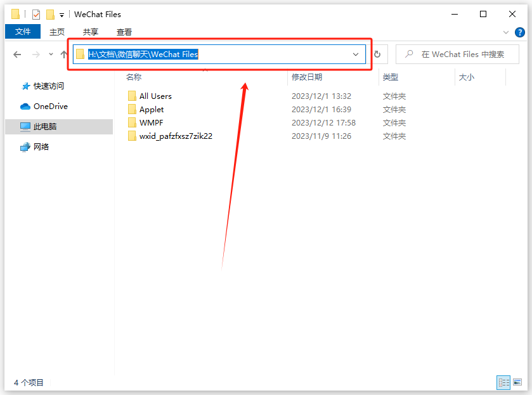Select 此电脑 in the navigation pane
The image size is (532, 395).
point(59,127)
